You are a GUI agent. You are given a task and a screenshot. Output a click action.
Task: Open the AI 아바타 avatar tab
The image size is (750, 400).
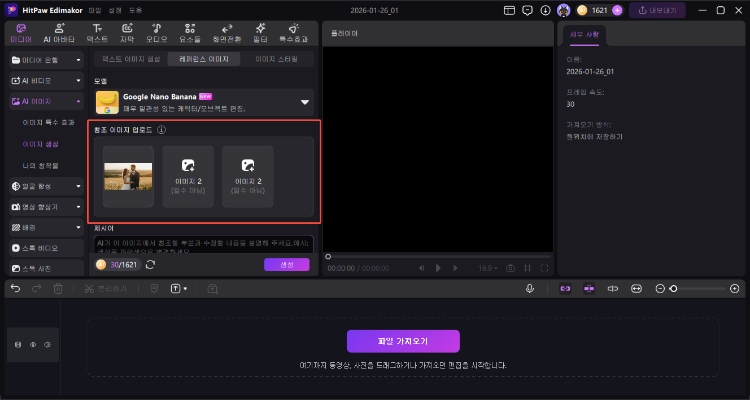click(x=59, y=33)
